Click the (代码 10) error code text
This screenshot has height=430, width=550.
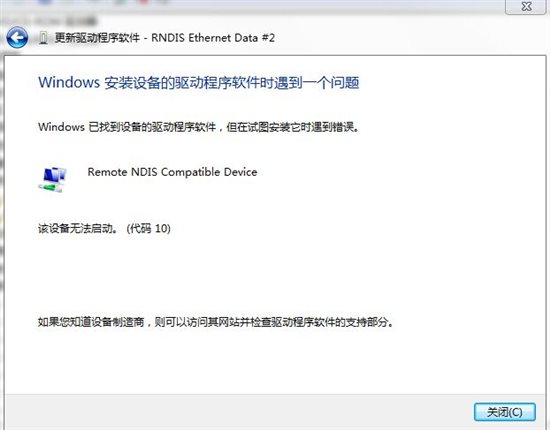pos(149,229)
